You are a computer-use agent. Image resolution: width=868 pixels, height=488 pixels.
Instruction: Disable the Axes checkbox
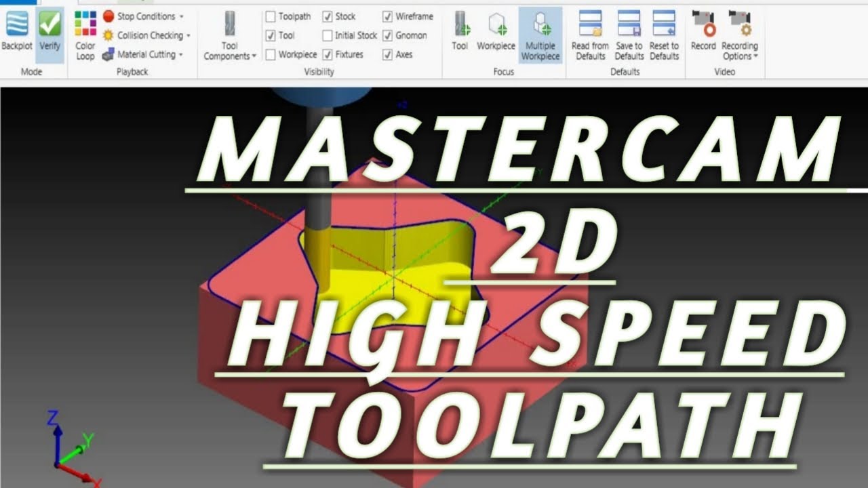tap(387, 54)
